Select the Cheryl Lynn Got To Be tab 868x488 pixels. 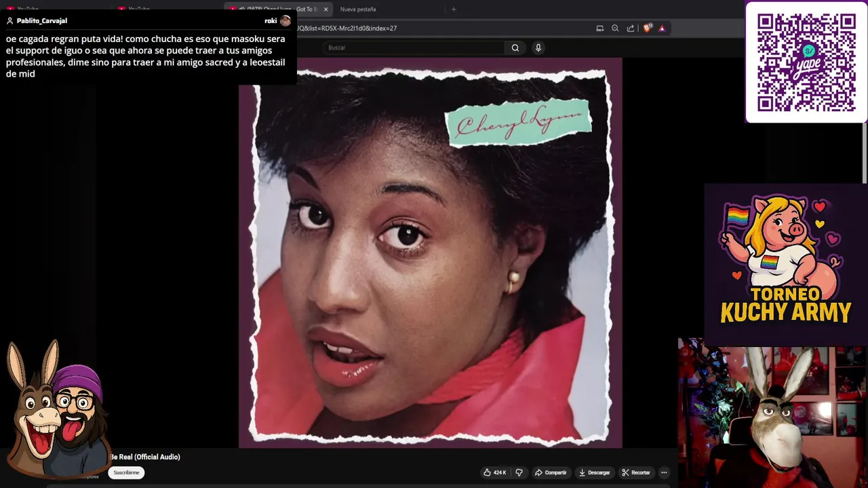click(x=278, y=9)
